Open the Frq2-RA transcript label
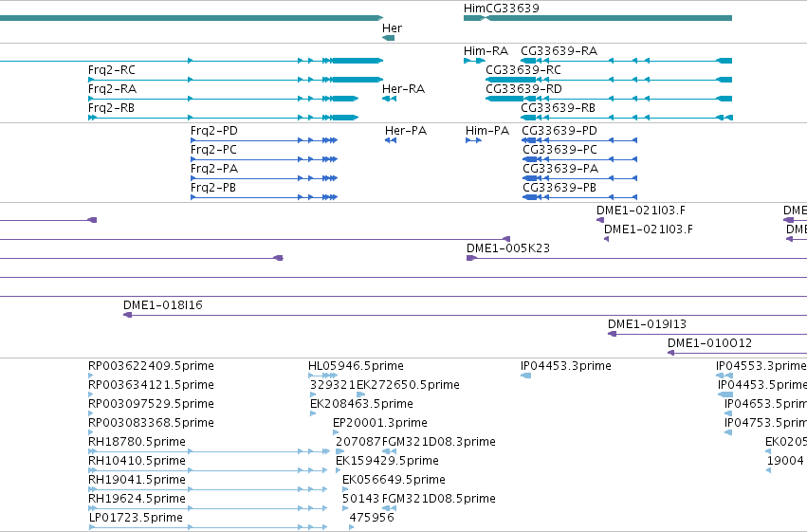The height and width of the screenshot is (532, 807). pos(112,89)
